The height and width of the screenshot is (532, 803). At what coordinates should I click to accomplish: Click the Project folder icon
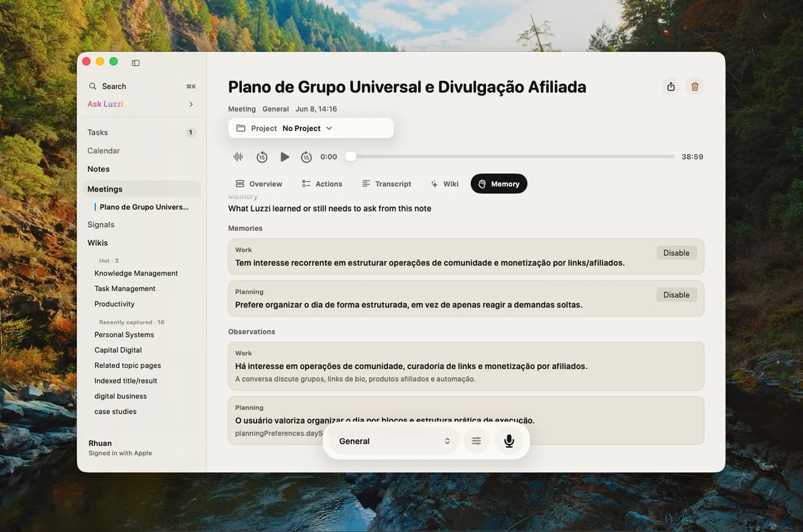point(241,128)
